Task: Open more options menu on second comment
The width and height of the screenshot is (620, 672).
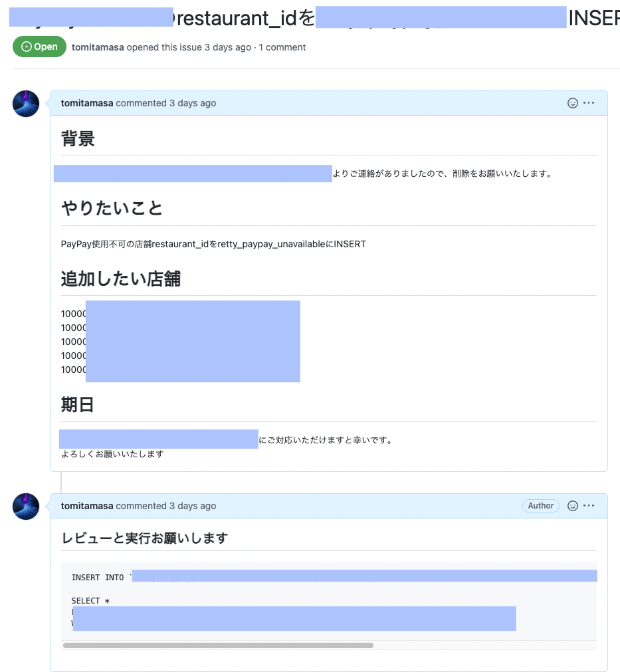Action: point(589,506)
